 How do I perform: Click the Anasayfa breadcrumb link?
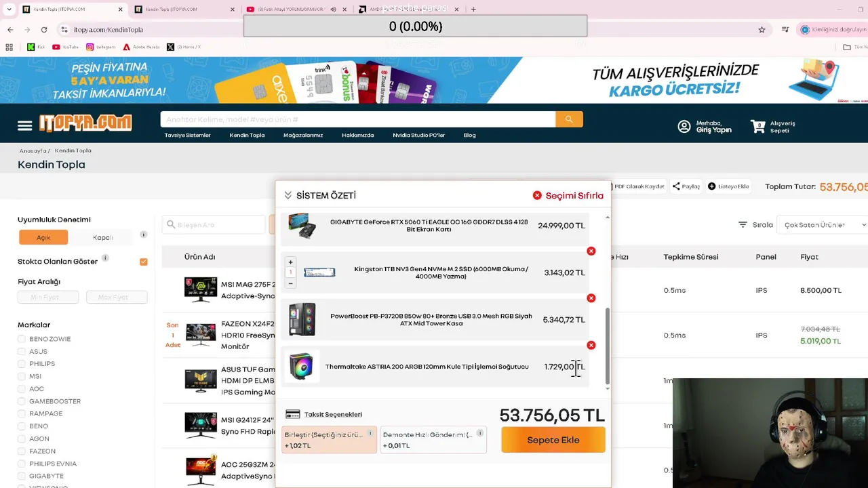pos(33,150)
